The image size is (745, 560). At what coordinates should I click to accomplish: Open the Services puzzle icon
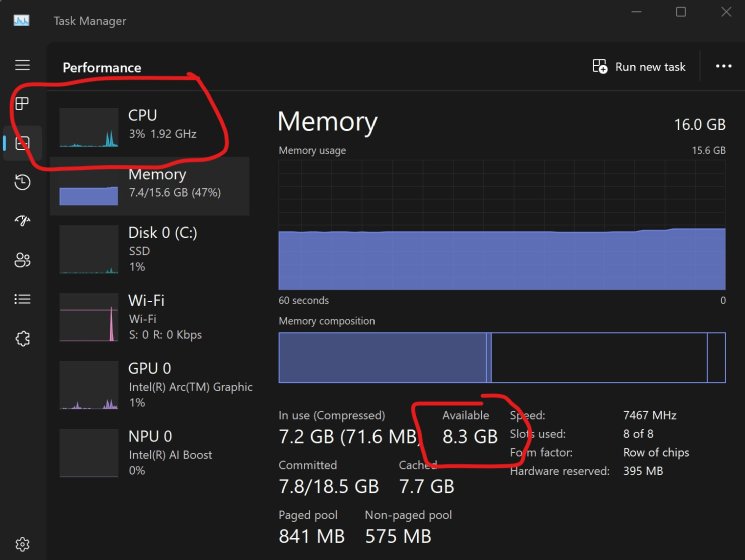click(22, 338)
